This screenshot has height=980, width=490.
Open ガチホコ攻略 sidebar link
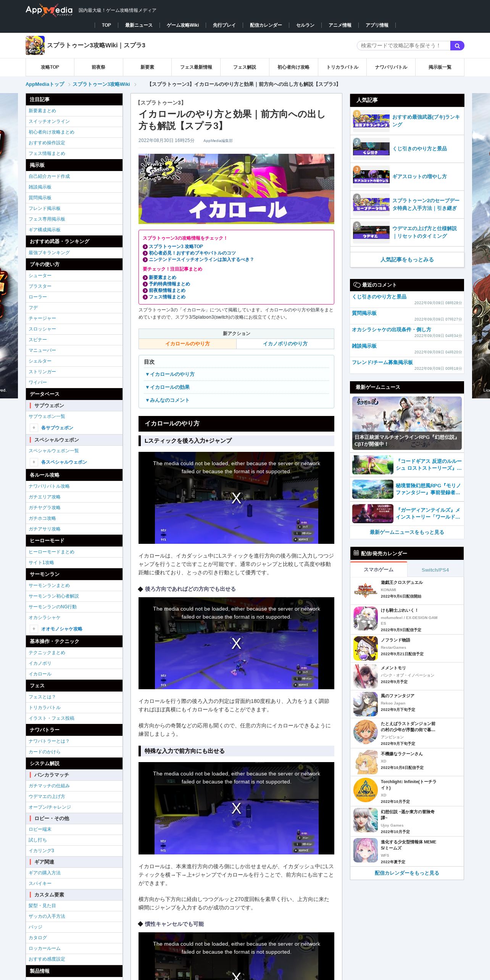pyautogui.click(x=42, y=518)
